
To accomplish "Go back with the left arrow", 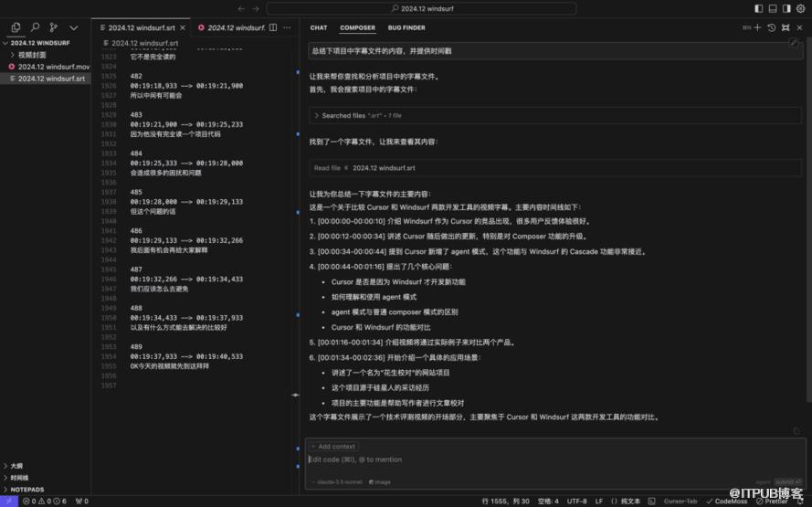I will [241, 8].
